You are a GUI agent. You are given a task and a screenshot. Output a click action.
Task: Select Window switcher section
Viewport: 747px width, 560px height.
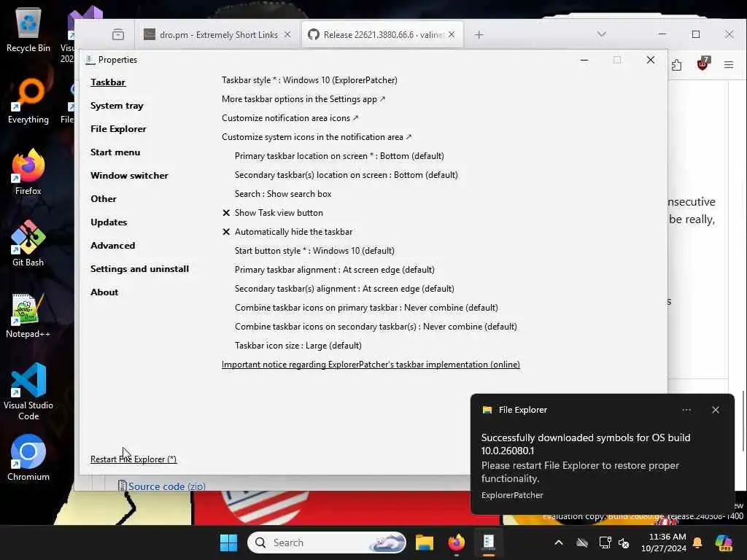(x=129, y=175)
